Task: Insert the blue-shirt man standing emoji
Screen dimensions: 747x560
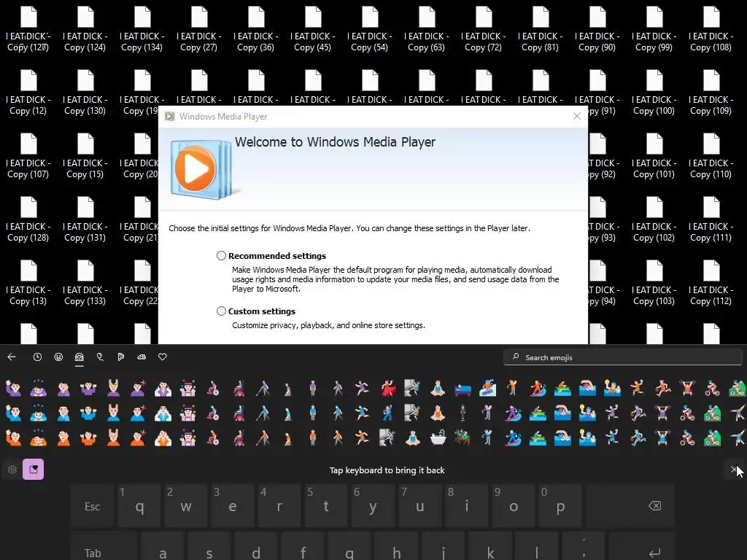Action: click(312, 413)
